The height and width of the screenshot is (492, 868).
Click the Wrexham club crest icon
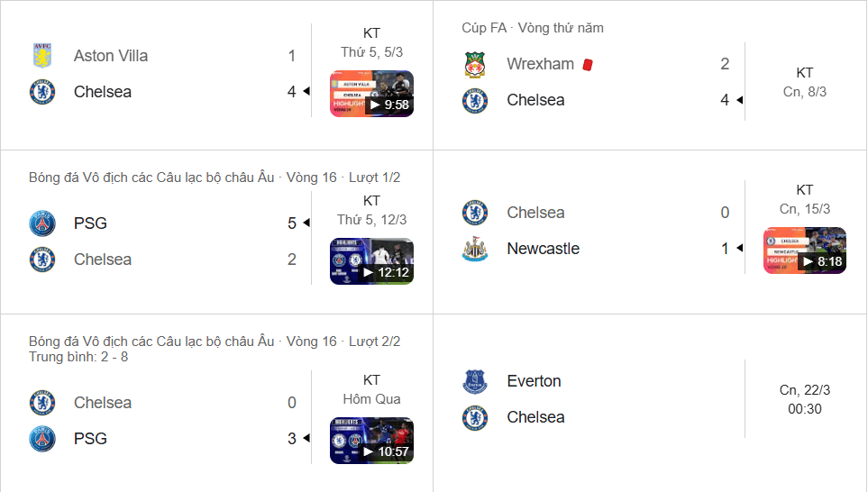(x=475, y=64)
